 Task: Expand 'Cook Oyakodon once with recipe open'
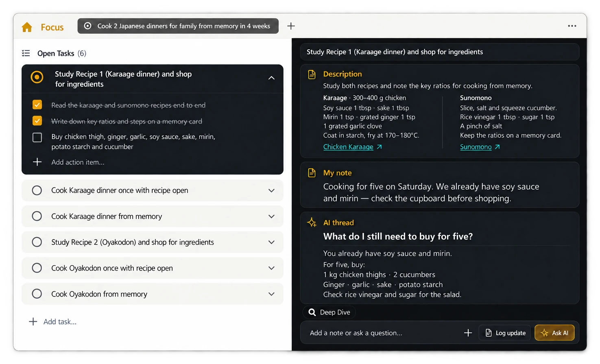pyautogui.click(x=271, y=268)
